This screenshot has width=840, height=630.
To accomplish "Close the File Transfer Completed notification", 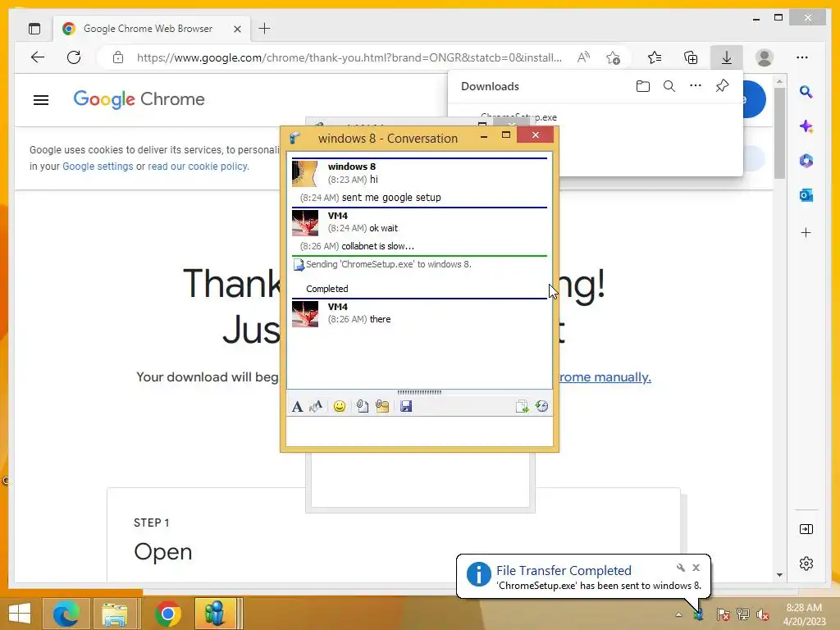I will [x=696, y=568].
